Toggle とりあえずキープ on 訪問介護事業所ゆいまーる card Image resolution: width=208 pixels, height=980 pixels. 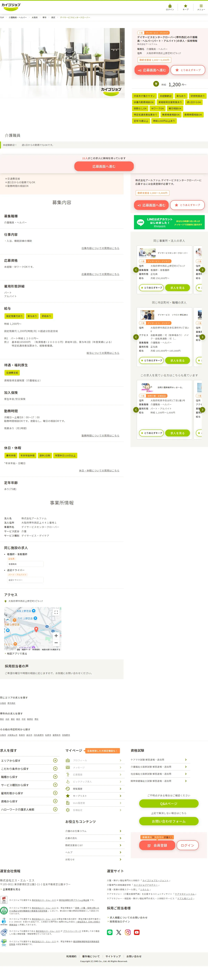pyautogui.click(x=151, y=433)
